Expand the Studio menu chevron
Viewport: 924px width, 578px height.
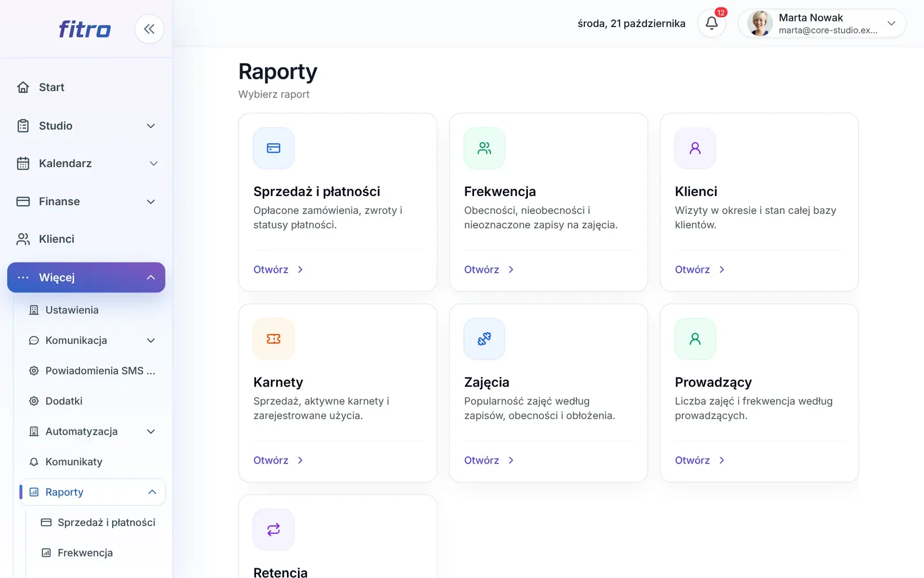(151, 126)
